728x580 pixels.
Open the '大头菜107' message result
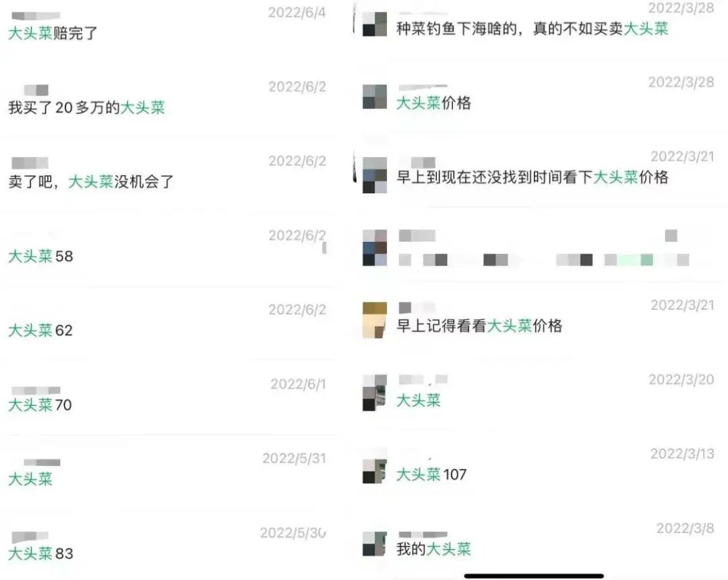click(541, 469)
